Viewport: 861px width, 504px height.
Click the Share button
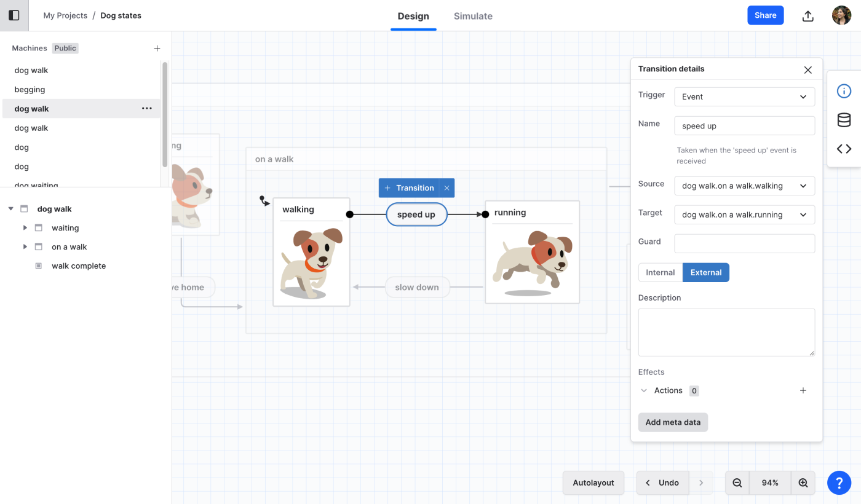(x=765, y=15)
